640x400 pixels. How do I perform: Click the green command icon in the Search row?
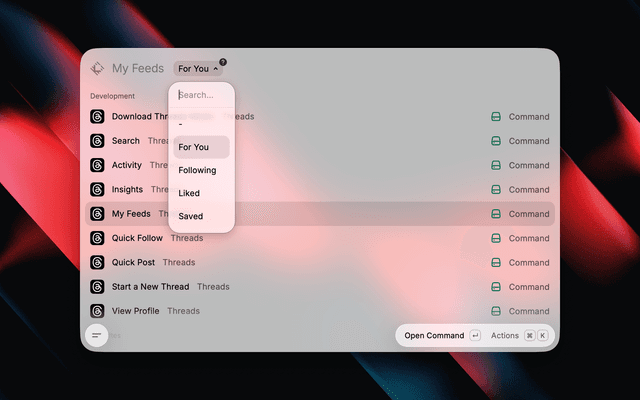pos(496,141)
